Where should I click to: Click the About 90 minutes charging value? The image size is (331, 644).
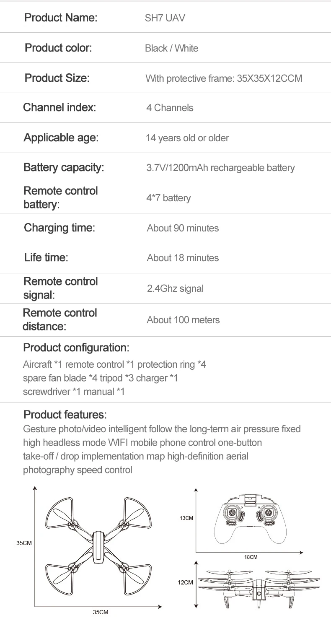tap(183, 228)
